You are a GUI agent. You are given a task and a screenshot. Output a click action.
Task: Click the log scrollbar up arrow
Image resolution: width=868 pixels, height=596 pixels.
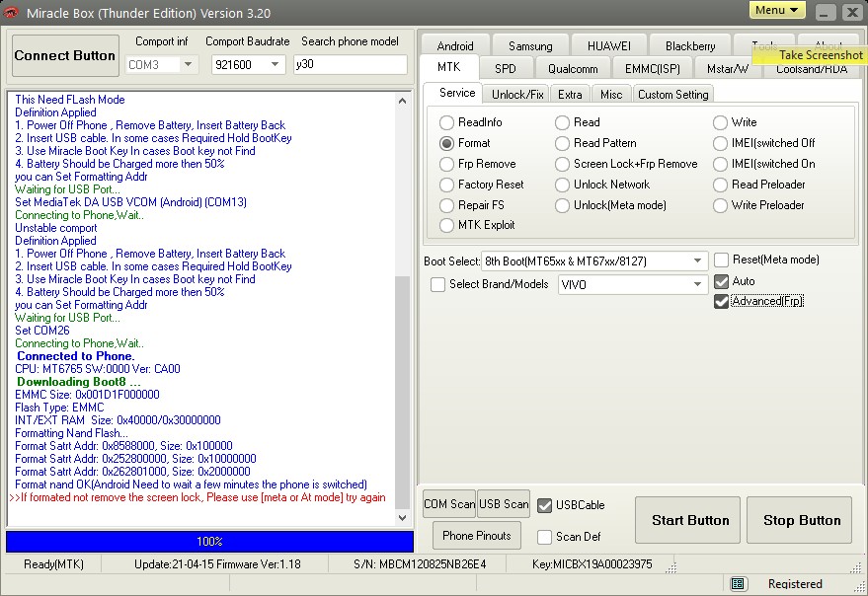pyautogui.click(x=403, y=101)
